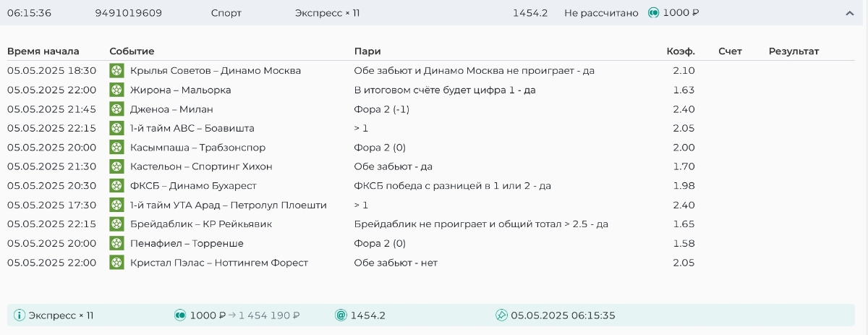868x335 pixels.
Task: Click the info icon beside Экспресс × 11 in the footer
Action: click(x=20, y=315)
